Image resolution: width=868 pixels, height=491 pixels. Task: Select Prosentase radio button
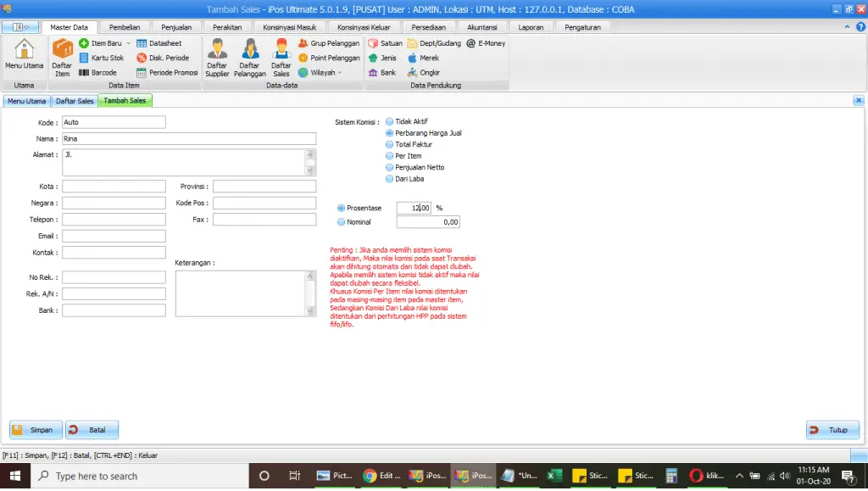(x=341, y=208)
